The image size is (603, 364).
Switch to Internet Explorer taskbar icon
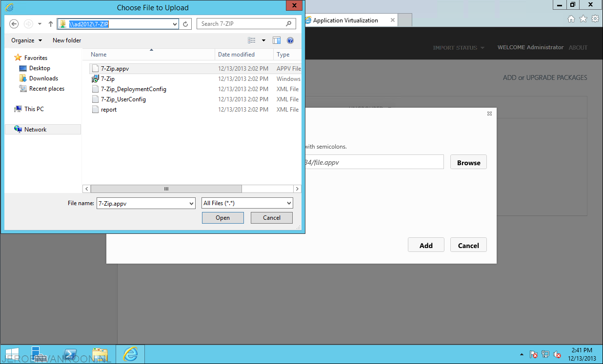pyautogui.click(x=131, y=354)
